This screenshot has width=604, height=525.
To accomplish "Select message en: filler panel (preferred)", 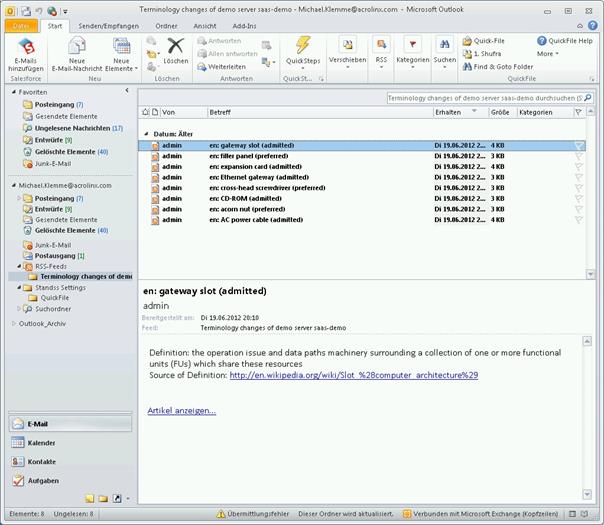I will [x=362, y=156].
